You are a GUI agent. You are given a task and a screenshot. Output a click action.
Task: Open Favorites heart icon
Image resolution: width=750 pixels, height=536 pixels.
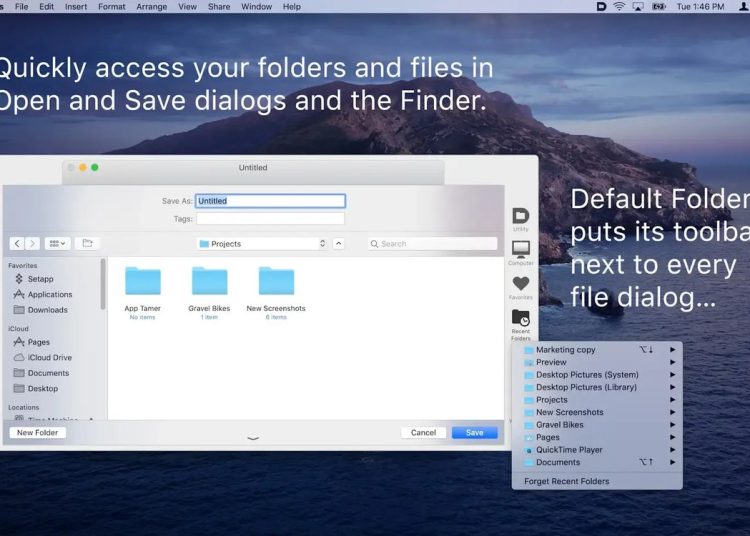[x=520, y=284]
